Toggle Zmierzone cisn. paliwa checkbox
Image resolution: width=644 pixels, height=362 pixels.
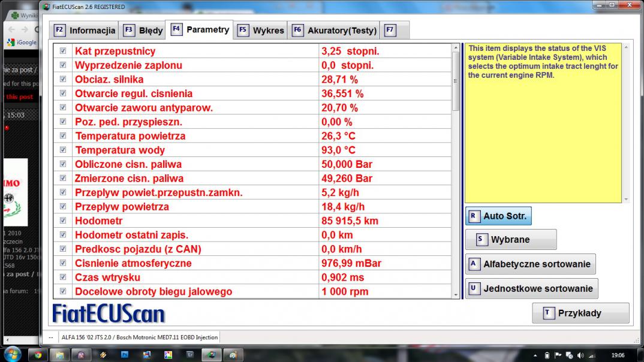[x=63, y=178]
